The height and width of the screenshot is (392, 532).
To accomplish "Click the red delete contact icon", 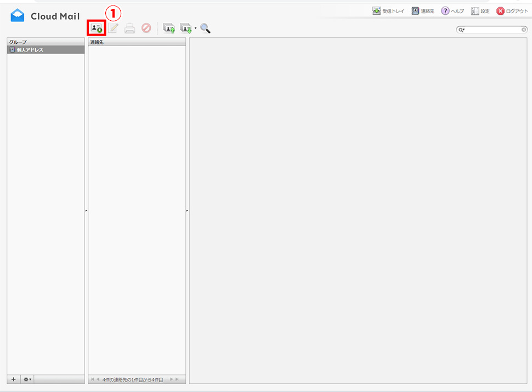I will point(146,28).
